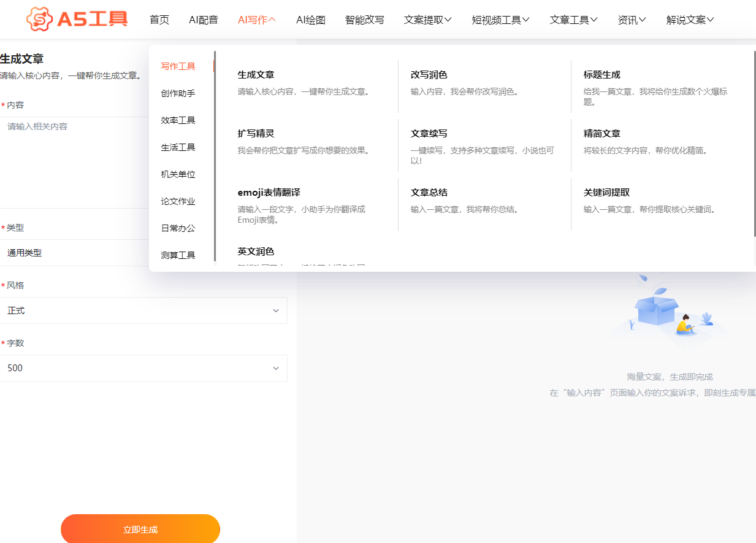The width and height of the screenshot is (756, 543).
Task: Click the tool list scrollbar at right edge
Action: tap(754, 144)
